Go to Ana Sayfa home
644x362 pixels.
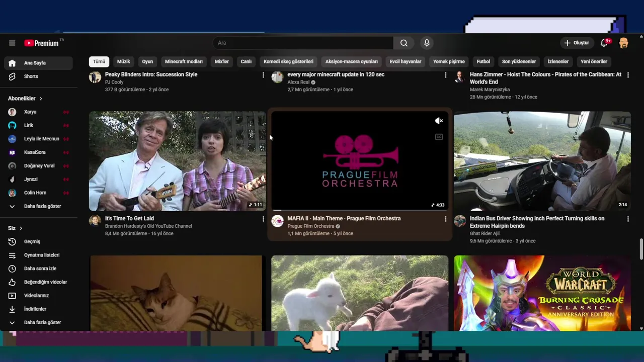(39, 63)
